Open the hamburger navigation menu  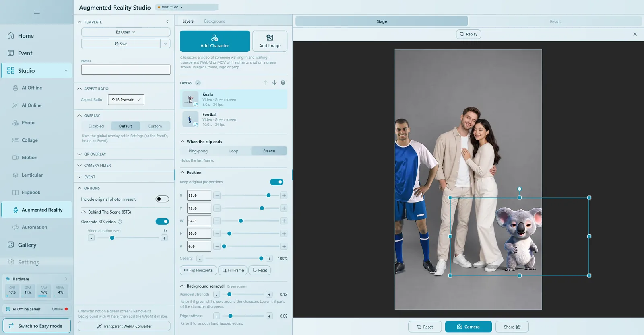click(x=37, y=12)
